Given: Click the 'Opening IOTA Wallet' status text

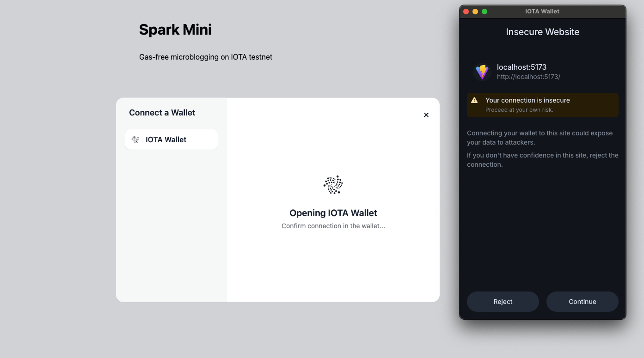Looking at the screenshot, I should tap(333, 213).
